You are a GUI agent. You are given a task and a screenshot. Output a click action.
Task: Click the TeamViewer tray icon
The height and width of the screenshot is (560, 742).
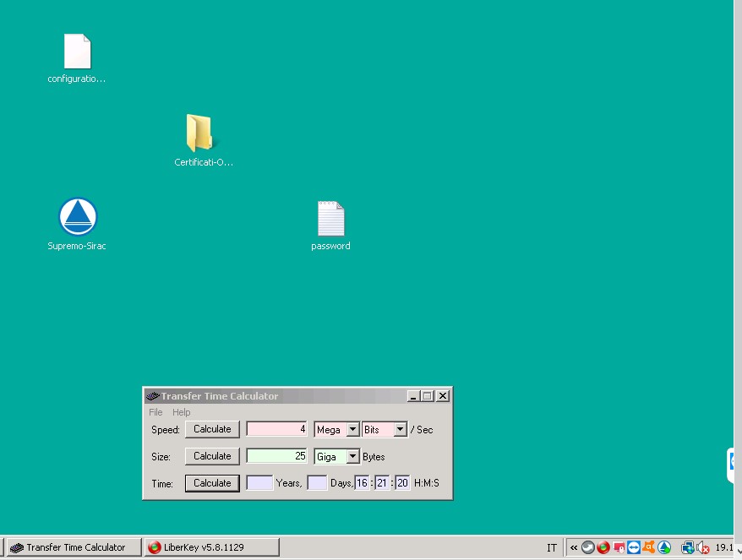coord(634,547)
